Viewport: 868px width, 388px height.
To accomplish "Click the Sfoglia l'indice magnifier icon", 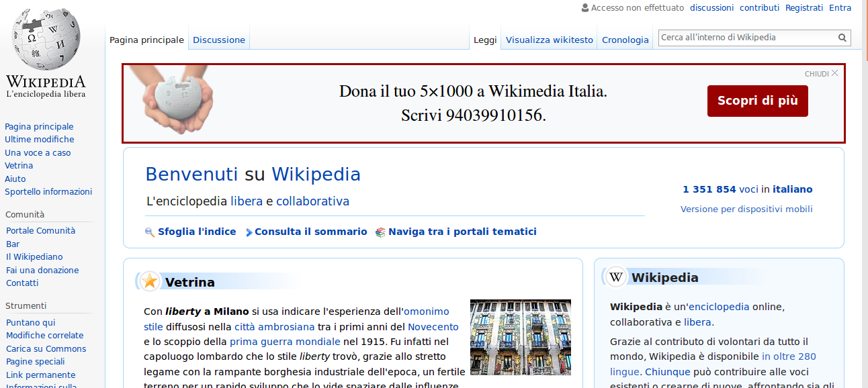I will (x=150, y=232).
